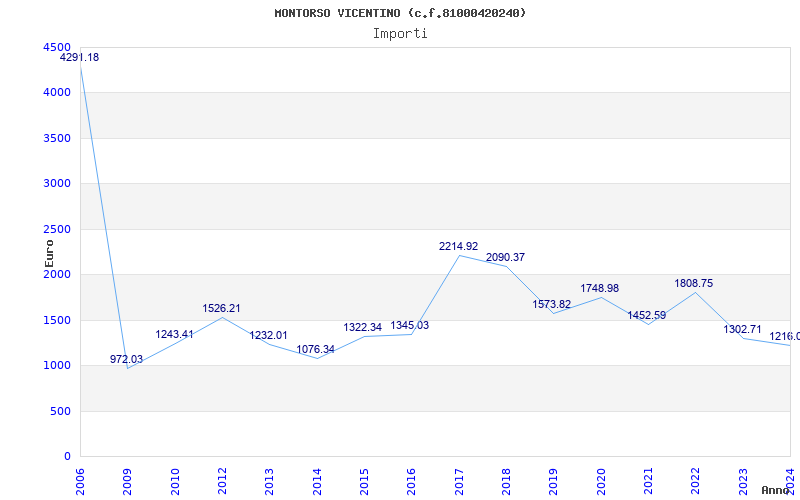This screenshot has height=500, width=800.
Task: Click the Anno axis title
Action: pyautogui.click(x=775, y=490)
